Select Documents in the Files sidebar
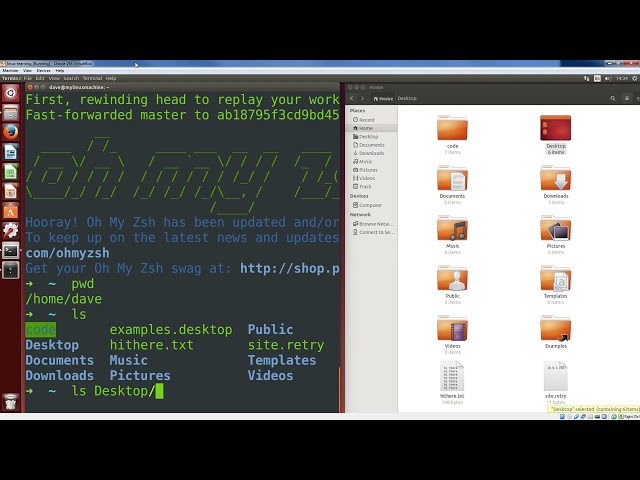640x480 pixels. point(371,145)
